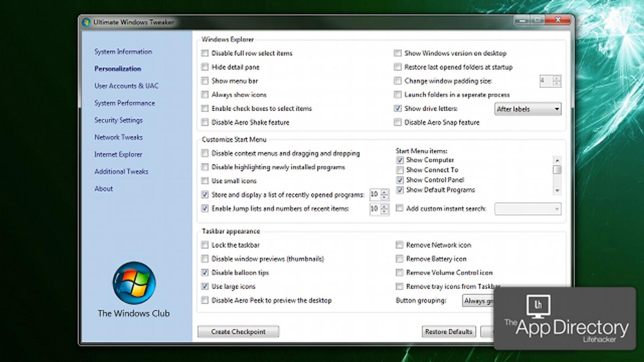Viewport: 644px width, 362px height.
Task: Increase recently opened programs count with up arrow
Action: click(384, 191)
